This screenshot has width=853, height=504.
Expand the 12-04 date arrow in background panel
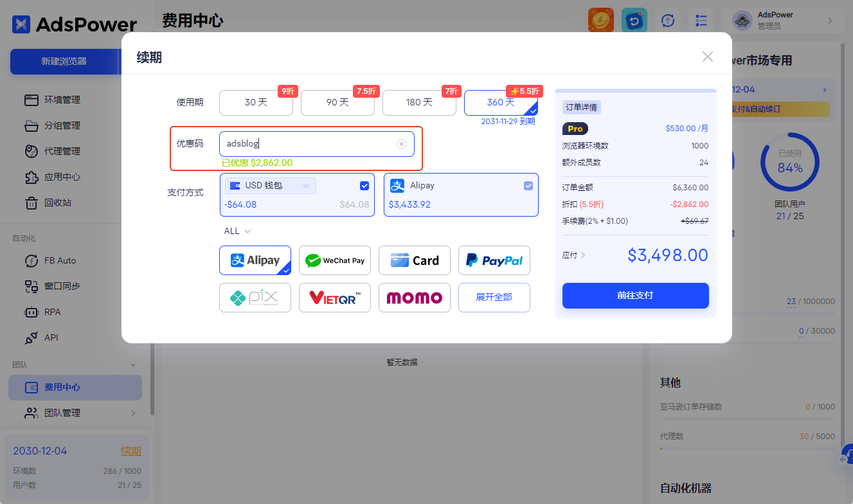[825, 90]
